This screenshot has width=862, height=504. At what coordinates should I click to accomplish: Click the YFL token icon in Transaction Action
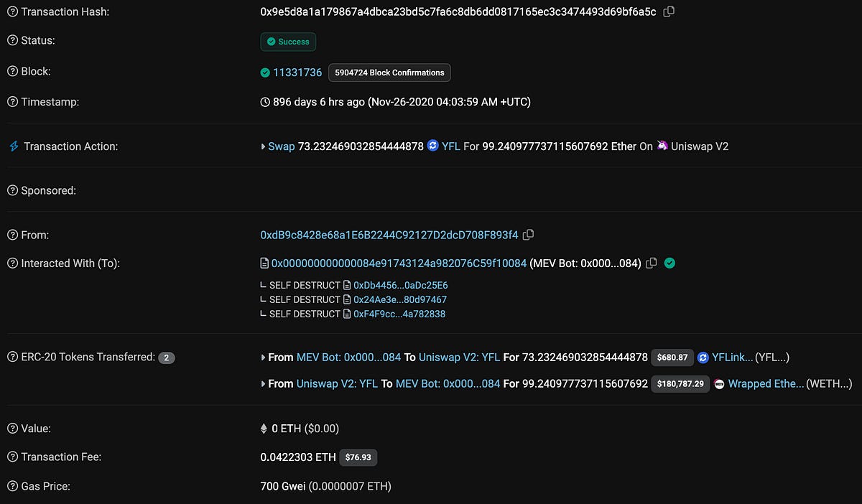pos(432,146)
